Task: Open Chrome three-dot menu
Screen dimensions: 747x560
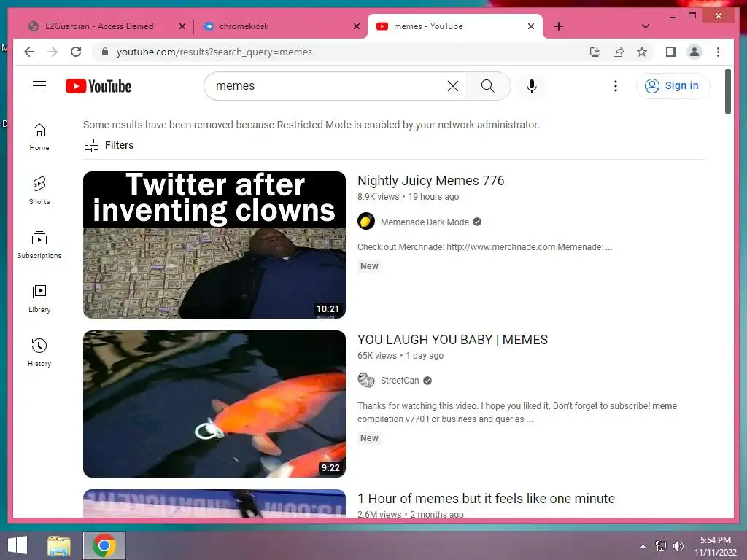Action: point(718,52)
